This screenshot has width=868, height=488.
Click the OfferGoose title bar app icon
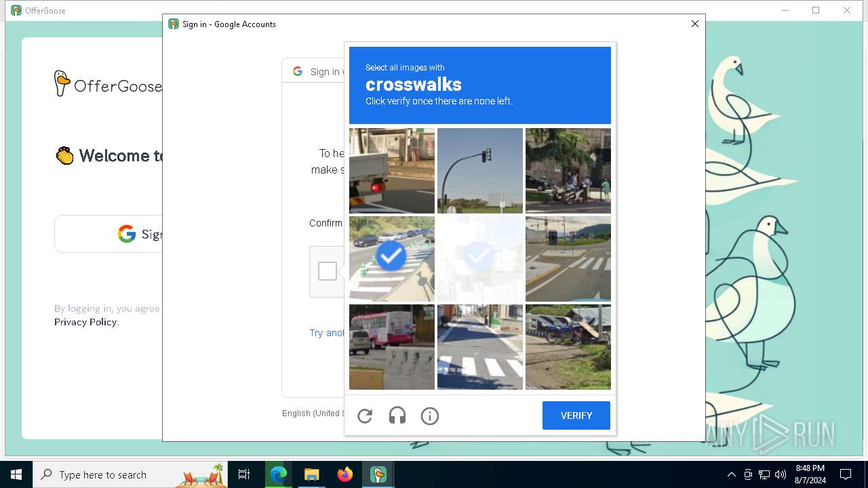[x=16, y=10]
